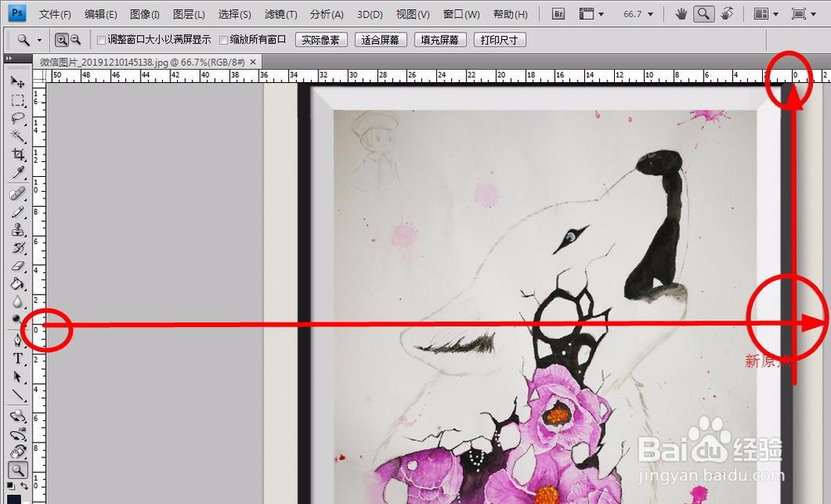Image resolution: width=831 pixels, height=504 pixels.
Task: Open the 帮助(H) menu
Action: coord(510,14)
